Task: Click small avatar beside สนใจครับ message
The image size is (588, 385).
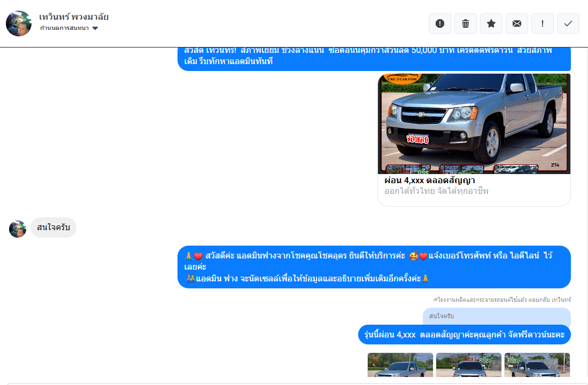Action: point(18,229)
